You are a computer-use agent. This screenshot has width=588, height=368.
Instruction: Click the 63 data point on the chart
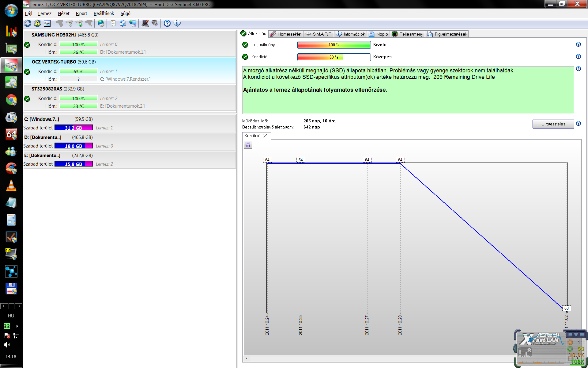(x=567, y=308)
